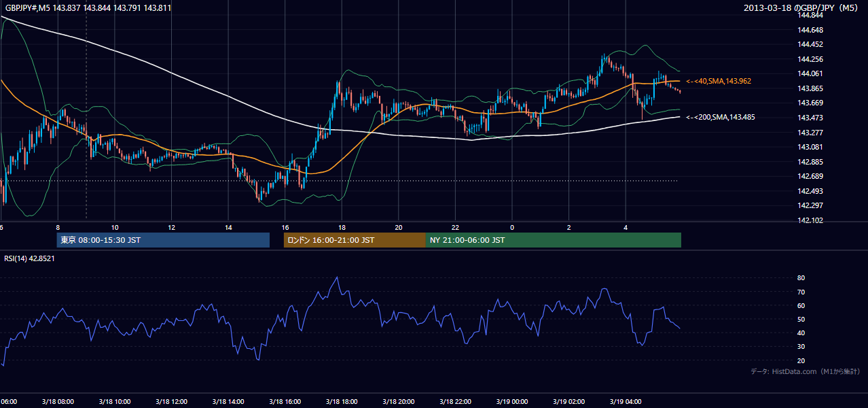Click price axis value 142.297

(811, 205)
